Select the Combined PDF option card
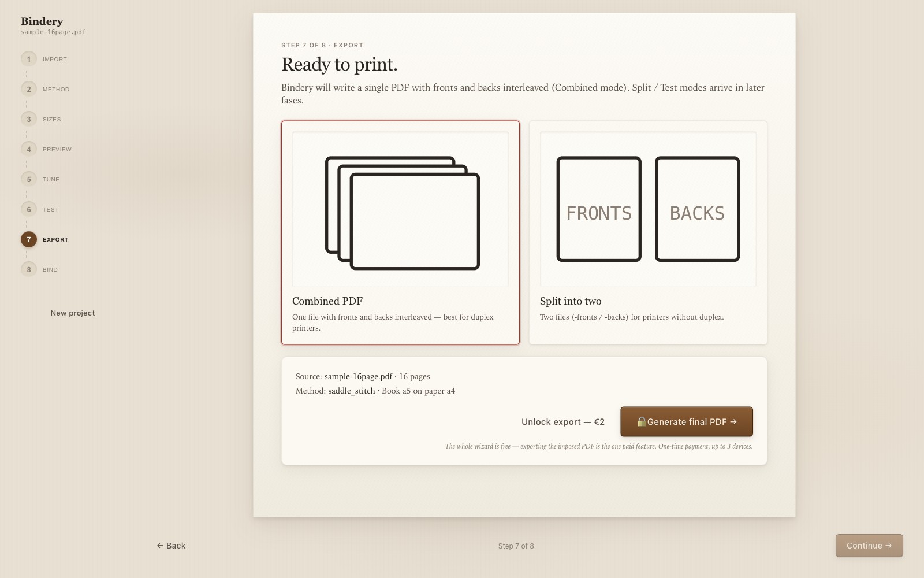The height and width of the screenshot is (578, 924). pos(400,232)
